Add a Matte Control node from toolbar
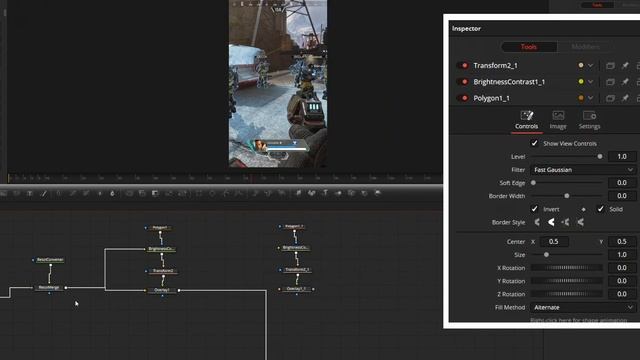 tap(155, 193)
